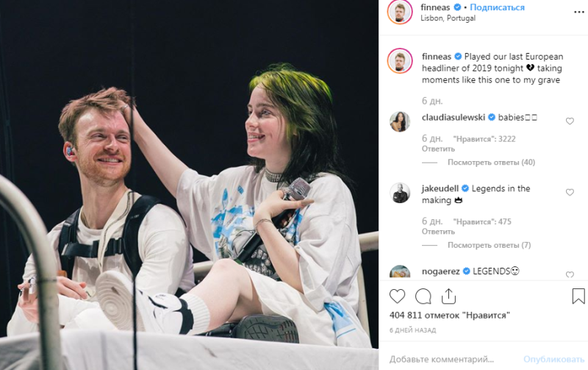Open the Lisbon, Portugal location link
The height and width of the screenshot is (370, 588).
point(448,18)
